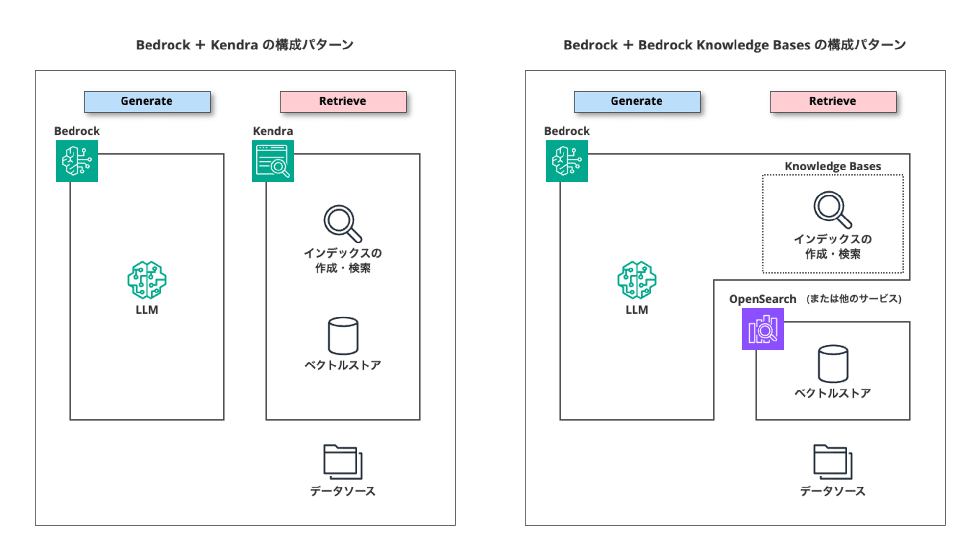Click 'ベクトルストア' text inside the OpenSearch box
Screen dimensions: 980x560
click(x=833, y=393)
